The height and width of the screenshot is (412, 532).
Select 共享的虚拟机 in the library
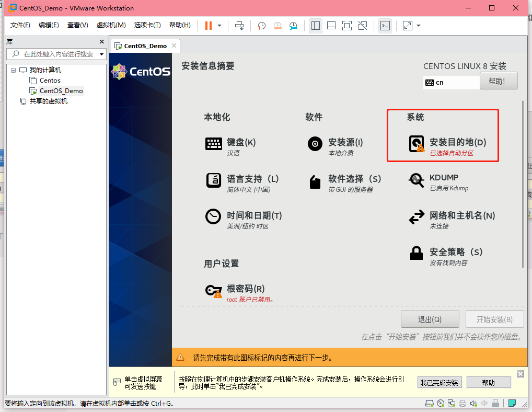coord(48,101)
